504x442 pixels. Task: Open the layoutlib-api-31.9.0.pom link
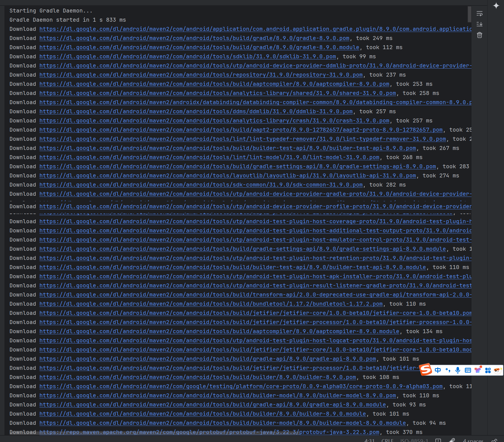pos(228,176)
